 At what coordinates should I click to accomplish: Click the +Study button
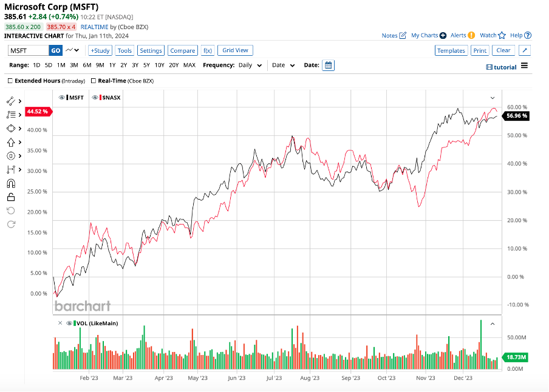tap(100, 50)
